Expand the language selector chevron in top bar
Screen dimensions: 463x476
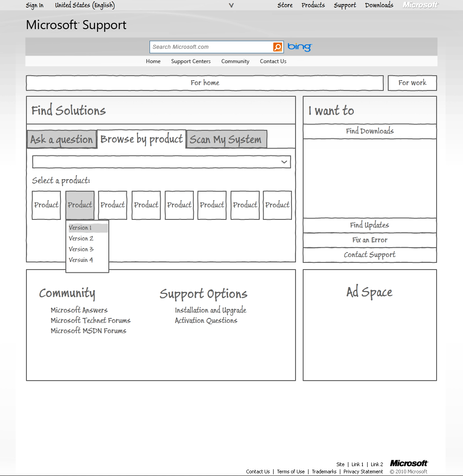click(231, 5)
